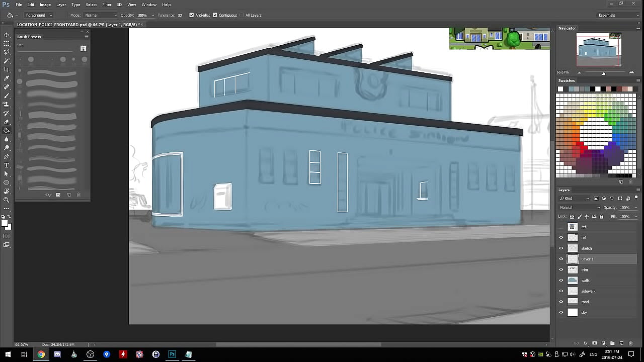Uncheck the Anti-alias checkbox
644x362 pixels.
click(x=191, y=15)
